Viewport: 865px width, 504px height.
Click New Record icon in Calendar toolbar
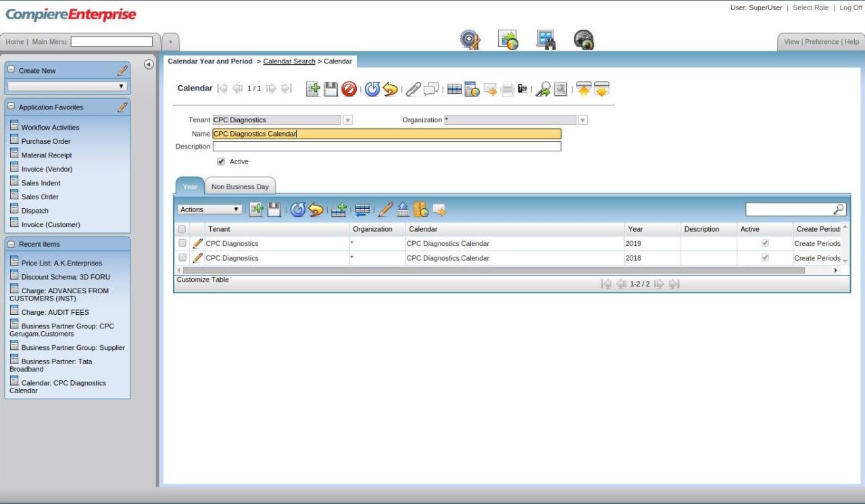[x=313, y=89]
